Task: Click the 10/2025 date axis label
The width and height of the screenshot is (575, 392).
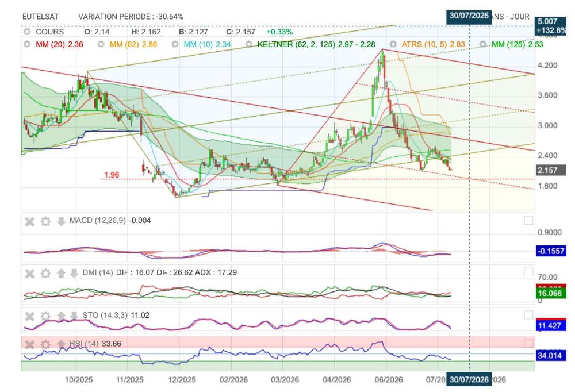Action: pyautogui.click(x=78, y=380)
